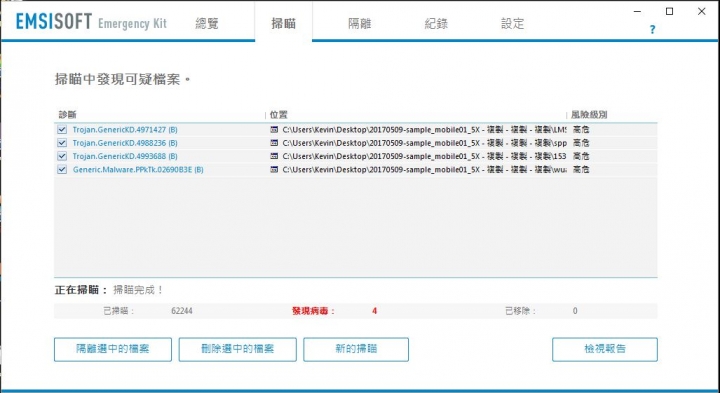720x393 pixels.
Task: Select the file path ending in \153
Action: pos(424,156)
